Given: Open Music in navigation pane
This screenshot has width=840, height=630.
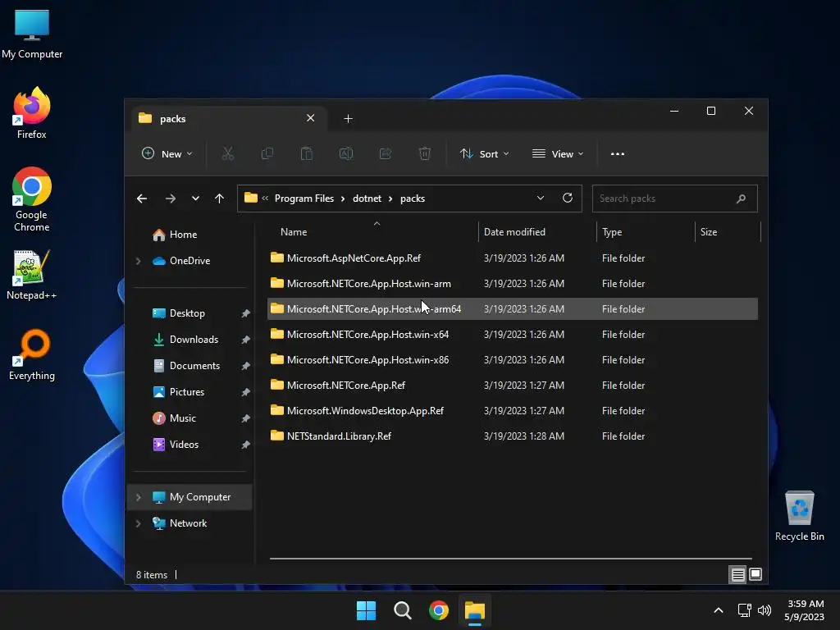Looking at the screenshot, I should pyautogui.click(x=183, y=418).
